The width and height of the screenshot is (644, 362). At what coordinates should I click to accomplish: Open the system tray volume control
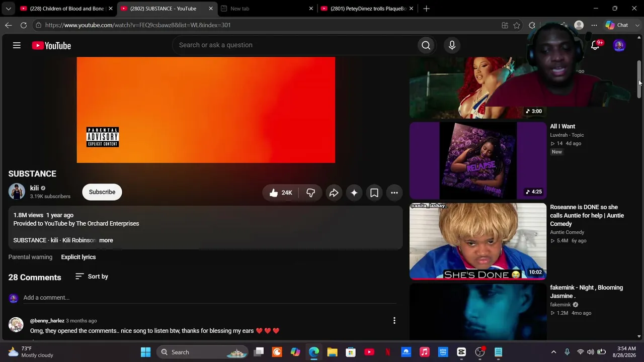click(x=591, y=352)
